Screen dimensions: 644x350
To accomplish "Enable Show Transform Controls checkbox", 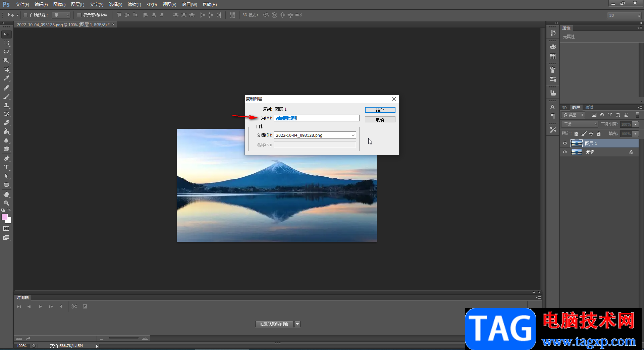I will click(x=79, y=15).
